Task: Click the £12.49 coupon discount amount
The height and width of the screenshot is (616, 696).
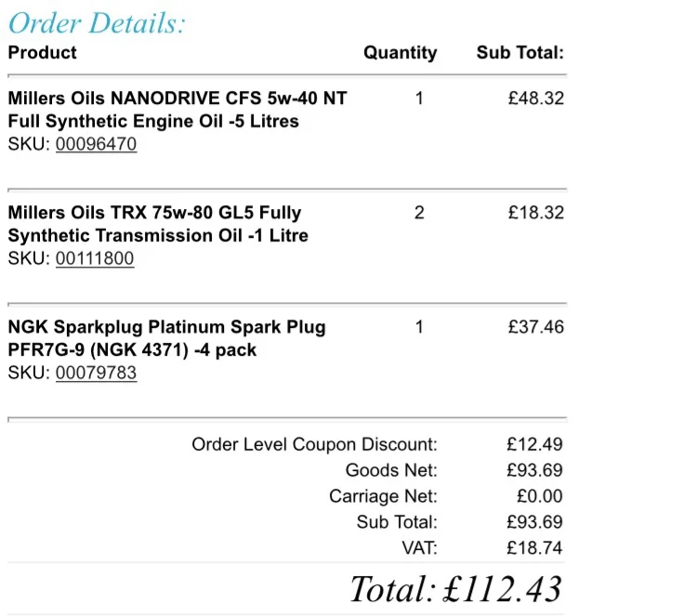Action: coord(534,444)
